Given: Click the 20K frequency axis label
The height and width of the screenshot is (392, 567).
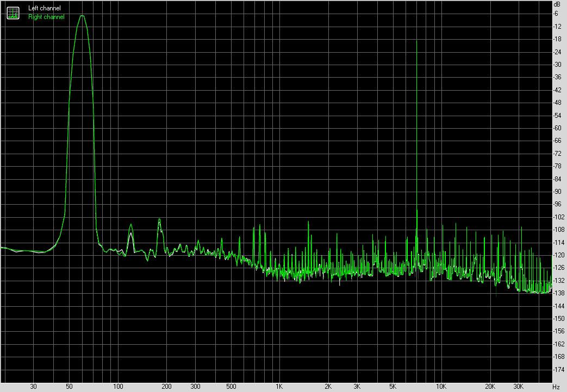Looking at the screenshot, I should pyautogui.click(x=490, y=387).
